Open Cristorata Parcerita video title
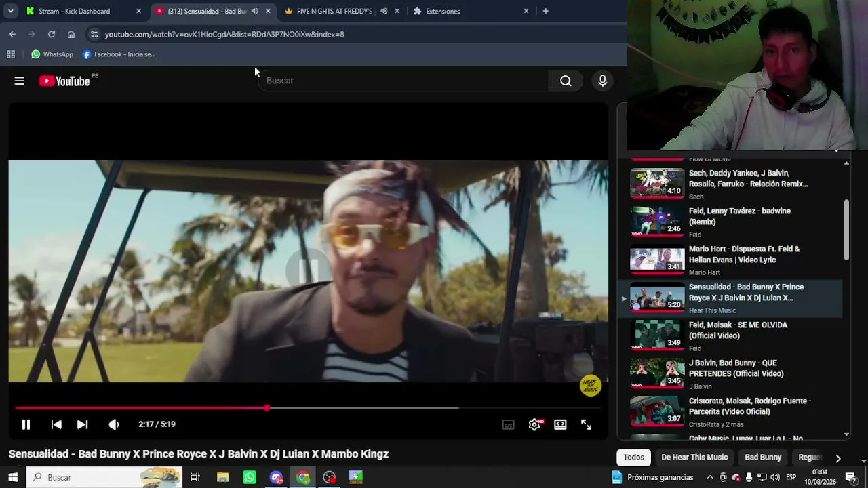The height and width of the screenshot is (488, 868). pos(750,406)
